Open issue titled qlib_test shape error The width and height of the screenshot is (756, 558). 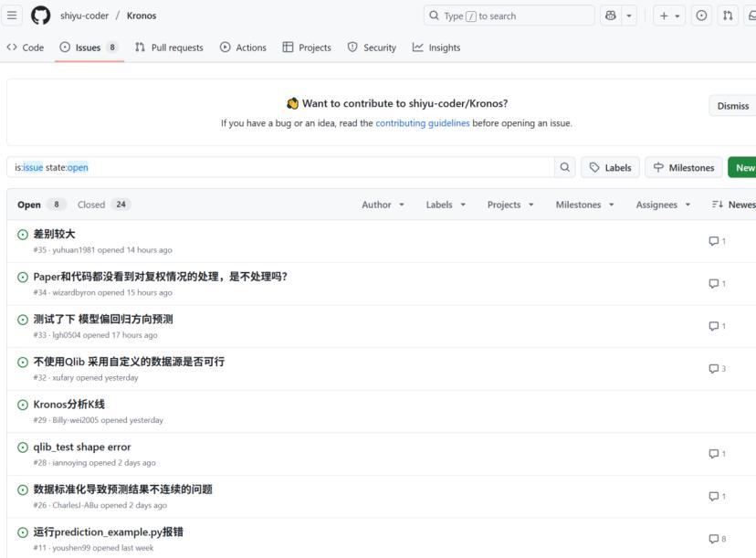tap(82, 447)
